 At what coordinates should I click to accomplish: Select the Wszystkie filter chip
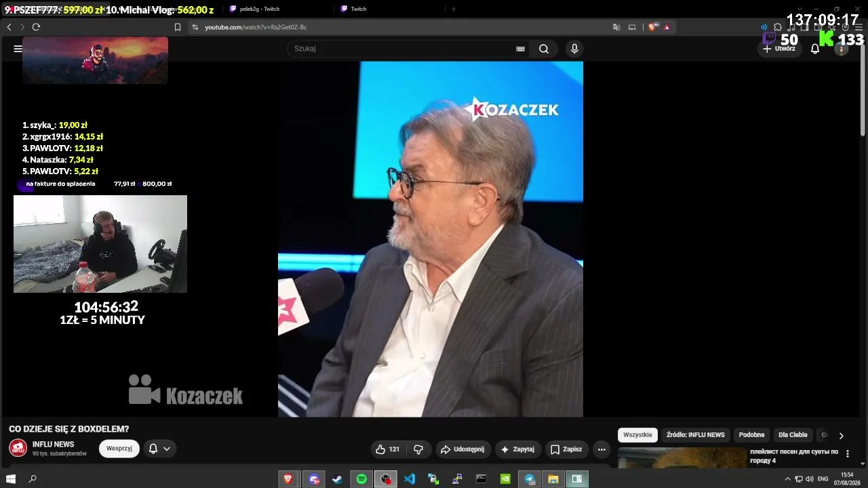(x=637, y=435)
